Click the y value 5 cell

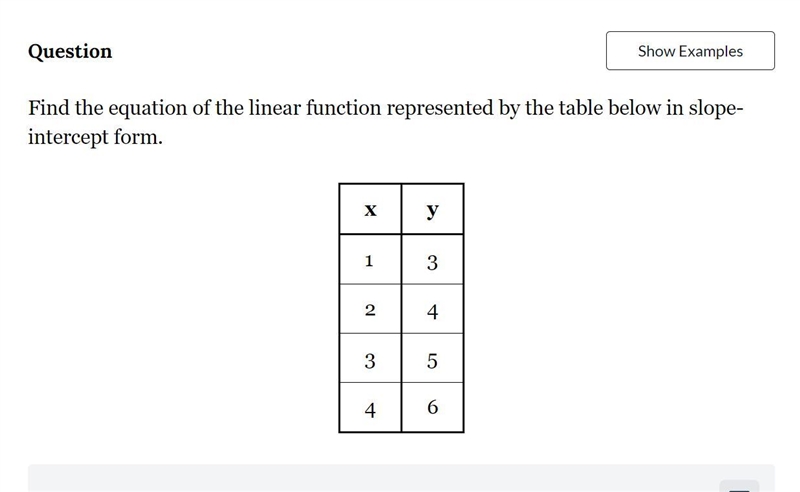coord(433,358)
